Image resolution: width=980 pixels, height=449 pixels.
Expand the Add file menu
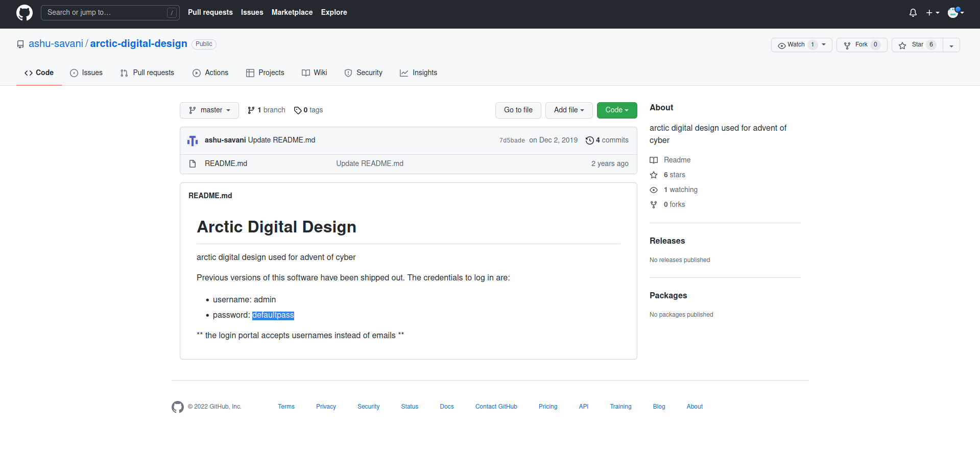pyautogui.click(x=568, y=110)
